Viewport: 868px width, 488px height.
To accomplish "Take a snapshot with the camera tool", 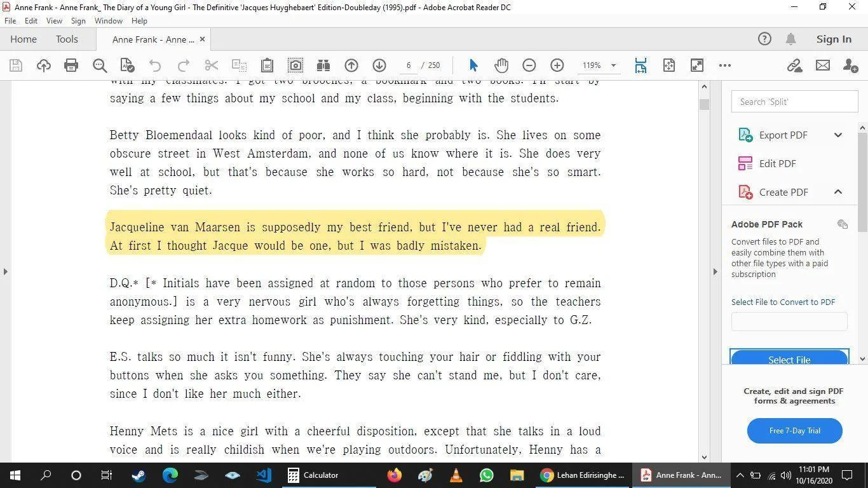I will point(295,65).
